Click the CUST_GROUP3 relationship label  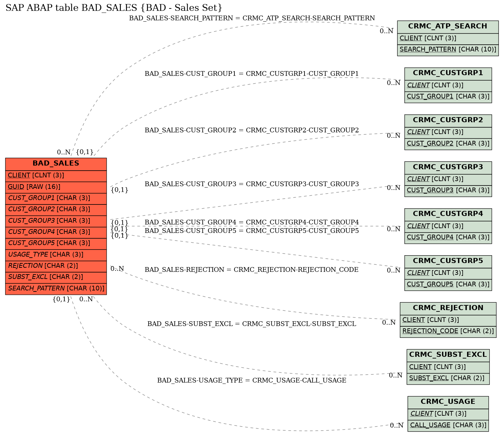(252, 184)
